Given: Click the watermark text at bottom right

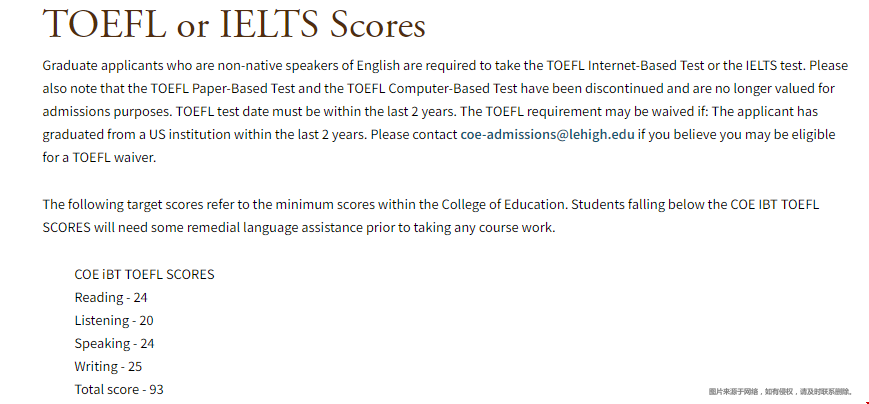Looking at the screenshot, I should click(x=780, y=392).
